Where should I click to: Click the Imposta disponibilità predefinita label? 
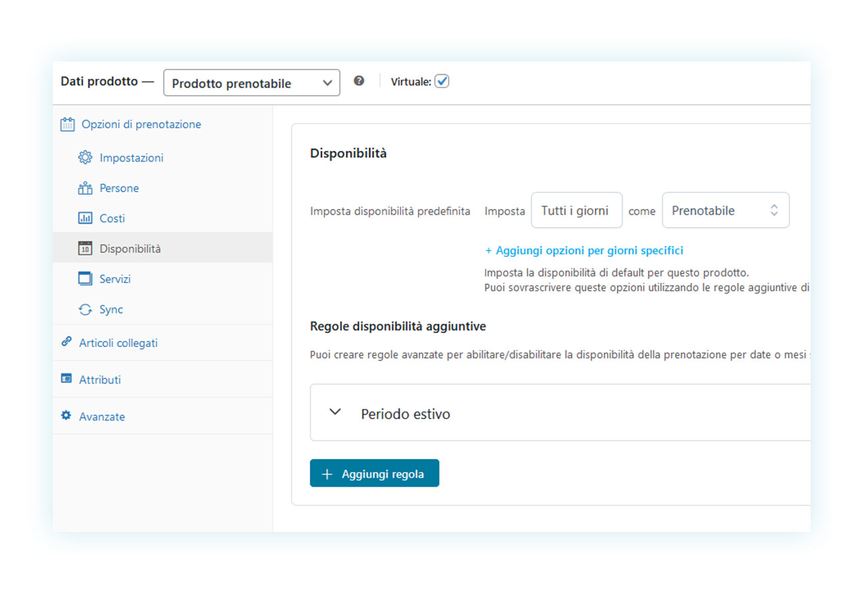coord(390,211)
